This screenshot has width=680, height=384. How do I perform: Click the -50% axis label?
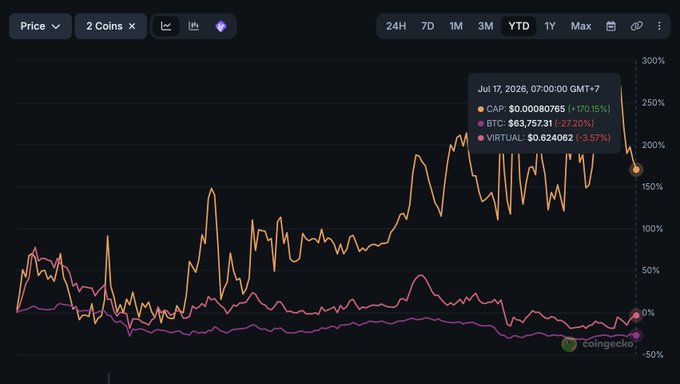[653, 354]
